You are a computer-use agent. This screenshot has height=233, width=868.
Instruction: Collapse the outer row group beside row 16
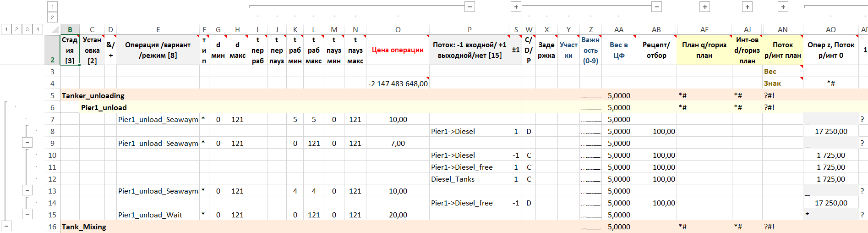6,226
